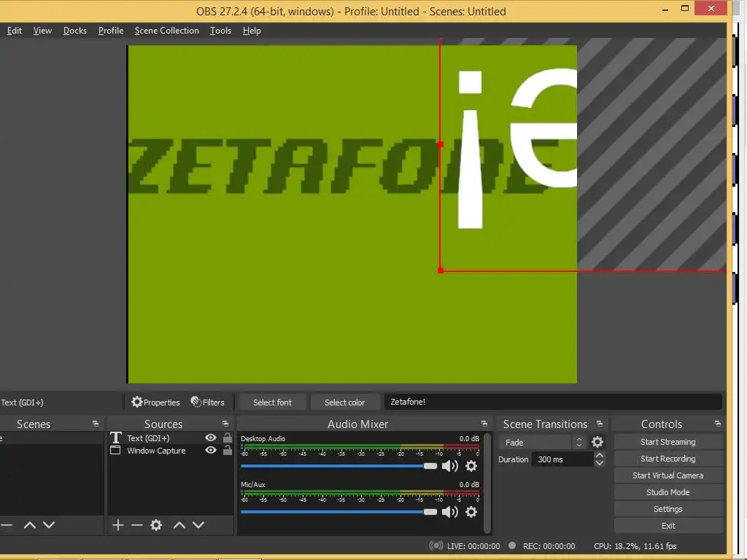The width and height of the screenshot is (747, 560).
Task: Pop out the Audio Mixer dock
Action: 484,424
